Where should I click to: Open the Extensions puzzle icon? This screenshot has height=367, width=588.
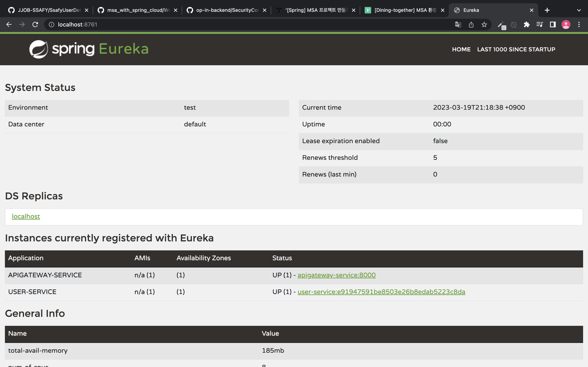coord(527,24)
